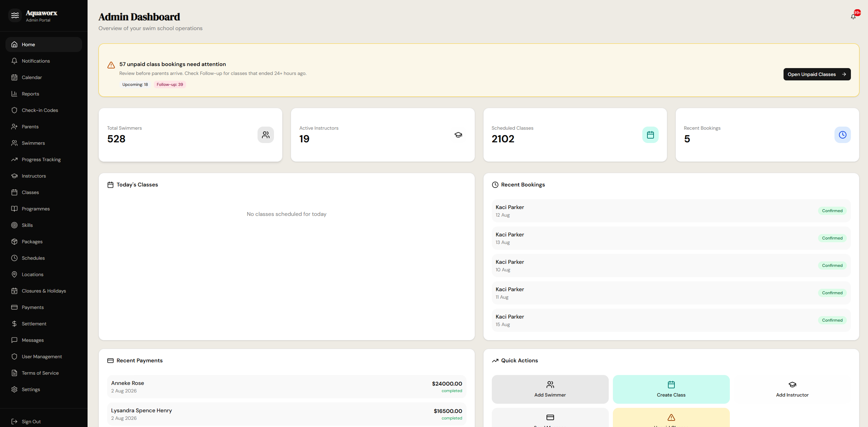The height and width of the screenshot is (427, 868).
Task: Click the Add Swimmer quick action
Action: 550,389
